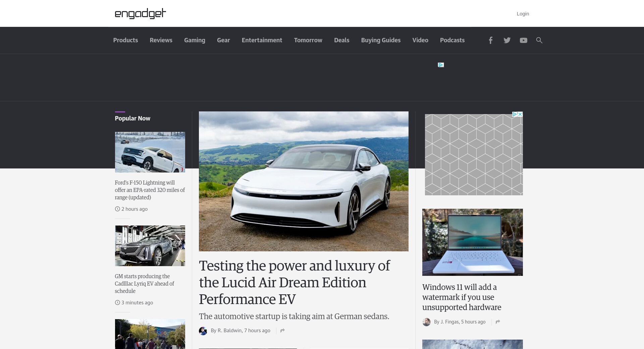
Task: Open the Gaming section
Action: 195,40
